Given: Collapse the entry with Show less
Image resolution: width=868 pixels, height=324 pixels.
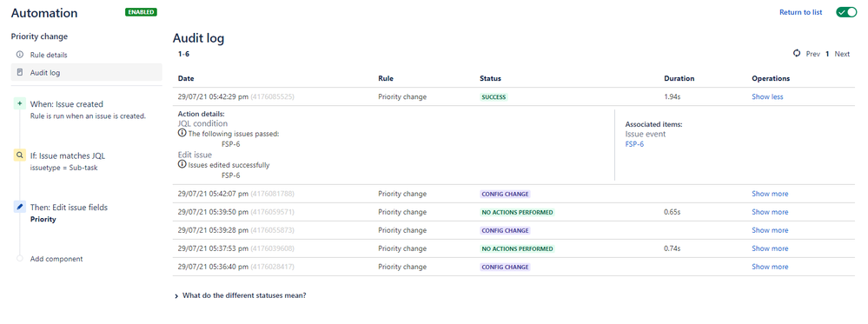Looking at the screenshot, I should click(767, 96).
